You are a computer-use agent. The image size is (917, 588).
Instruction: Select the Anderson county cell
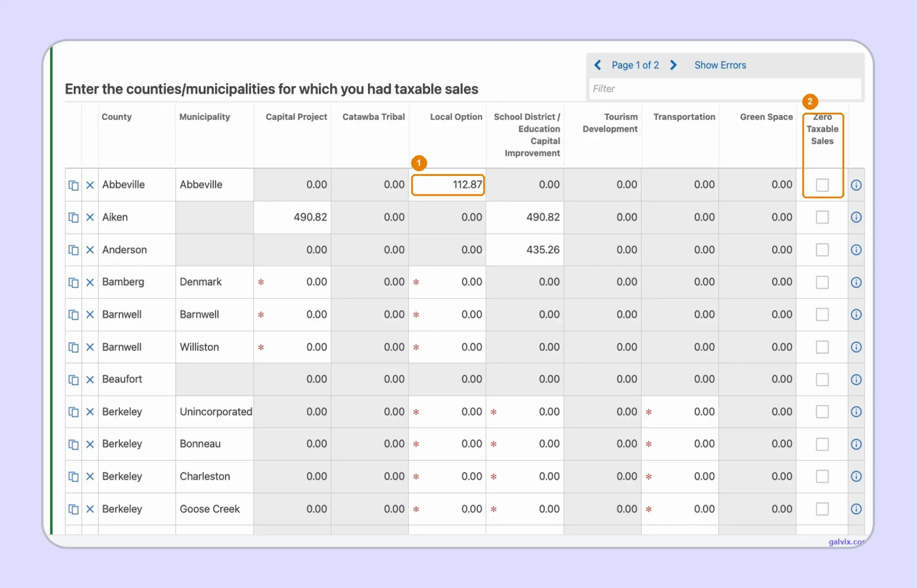coord(137,250)
